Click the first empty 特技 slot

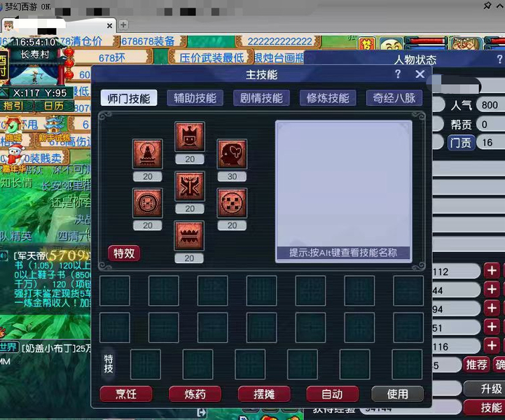(x=146, y=364)
